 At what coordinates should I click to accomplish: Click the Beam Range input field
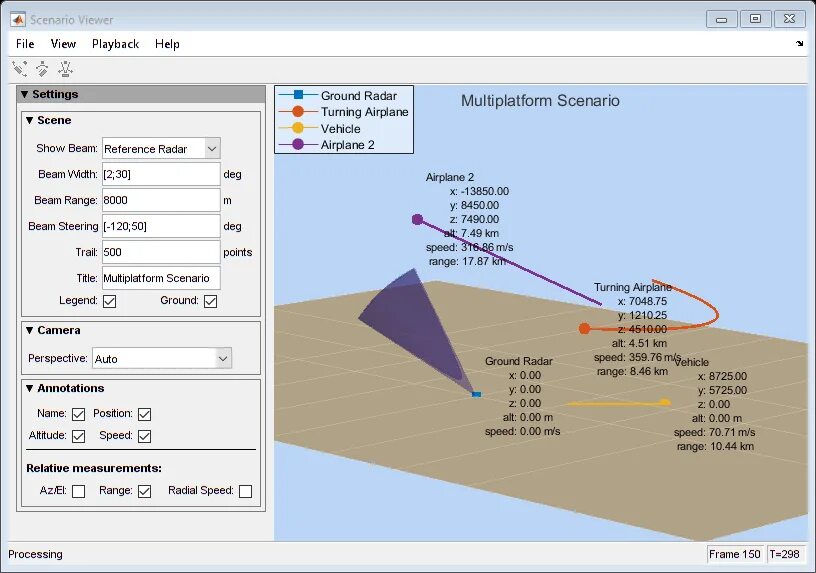(x=161, y=200)
